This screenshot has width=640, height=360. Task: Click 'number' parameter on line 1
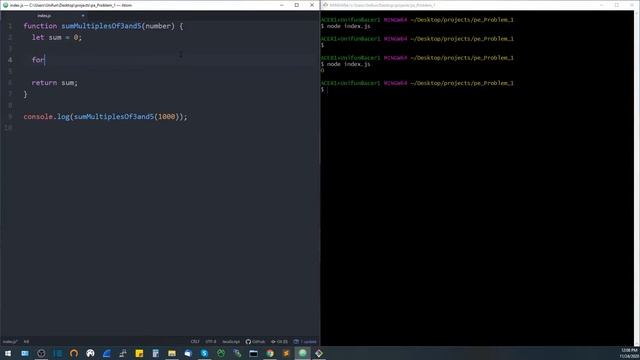(x=158, y=26)
